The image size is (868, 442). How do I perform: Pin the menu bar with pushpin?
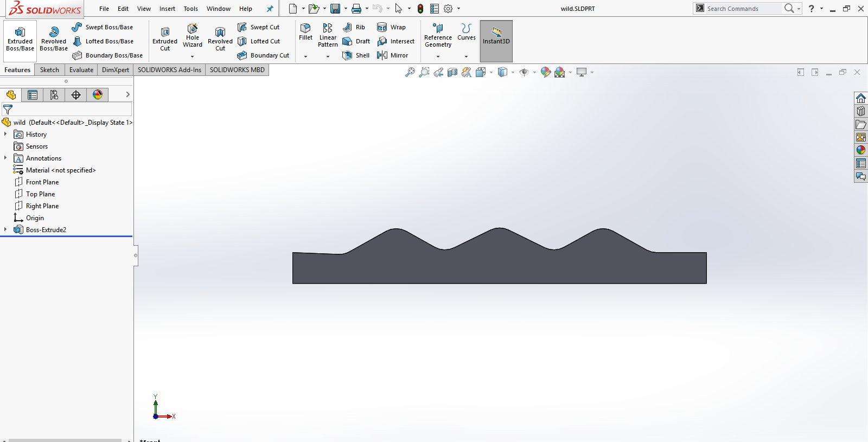[x=270, y=9]
